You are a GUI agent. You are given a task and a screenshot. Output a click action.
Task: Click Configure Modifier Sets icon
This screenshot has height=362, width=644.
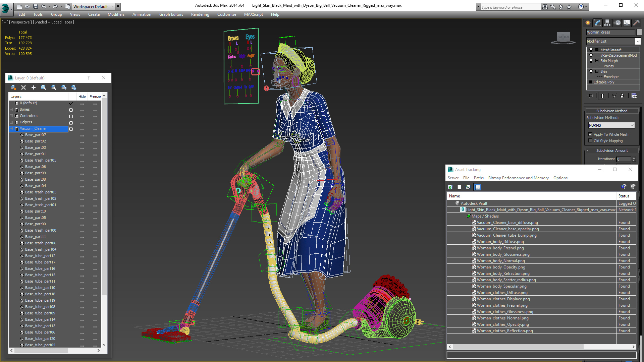[634, 96]
